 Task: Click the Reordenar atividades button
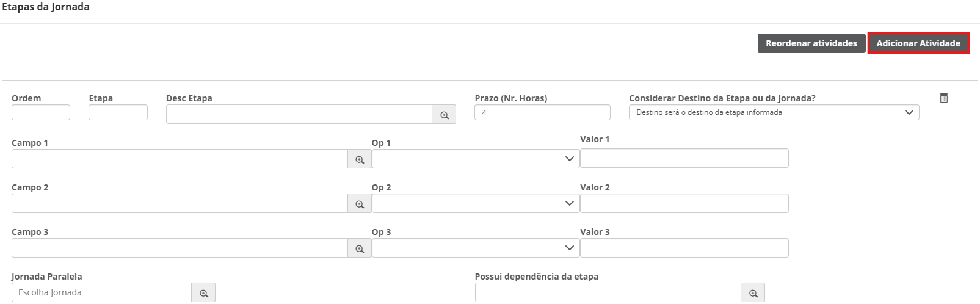811,43
